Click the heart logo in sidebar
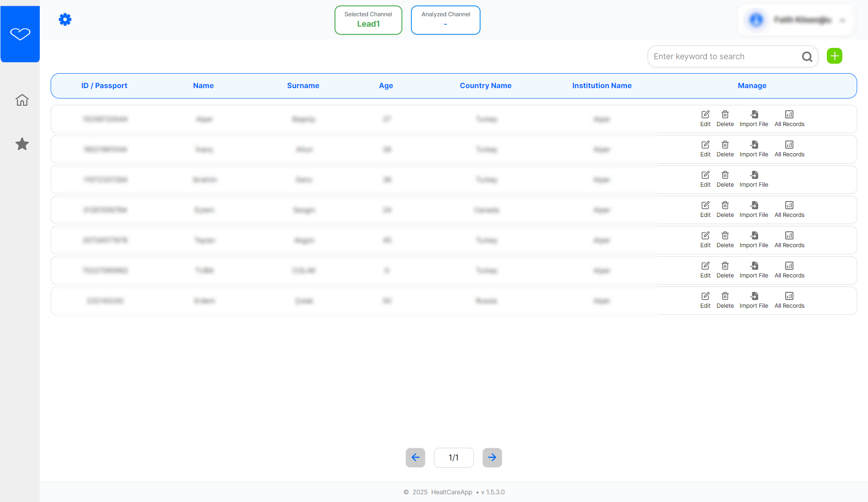Viewport: 868px width, 502px height. (x=20, y=34)
